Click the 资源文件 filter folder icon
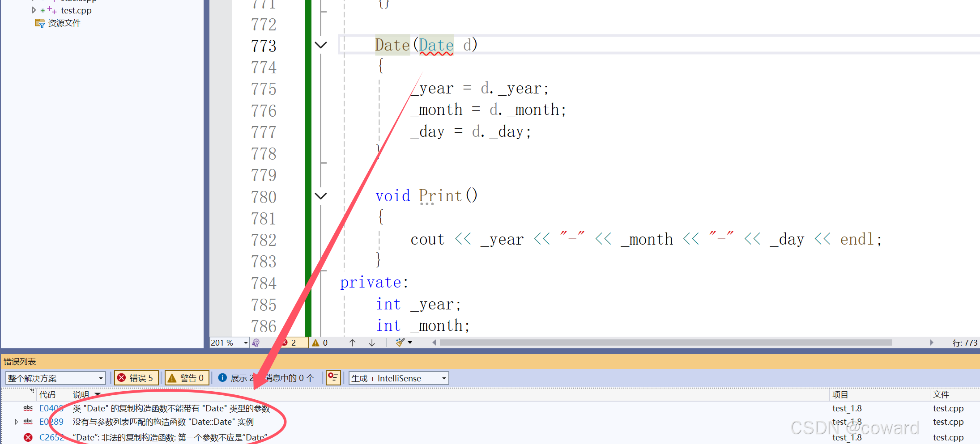The width and height of the screenshot is (980, 444). pyautogui.click(x=40, y=23)
